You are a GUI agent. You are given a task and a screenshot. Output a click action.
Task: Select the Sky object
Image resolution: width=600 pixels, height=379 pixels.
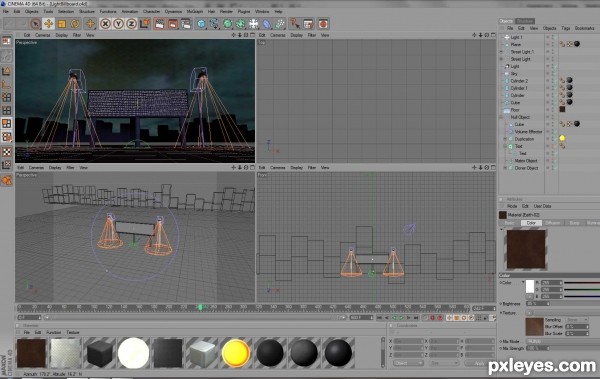tap(514, 74)
